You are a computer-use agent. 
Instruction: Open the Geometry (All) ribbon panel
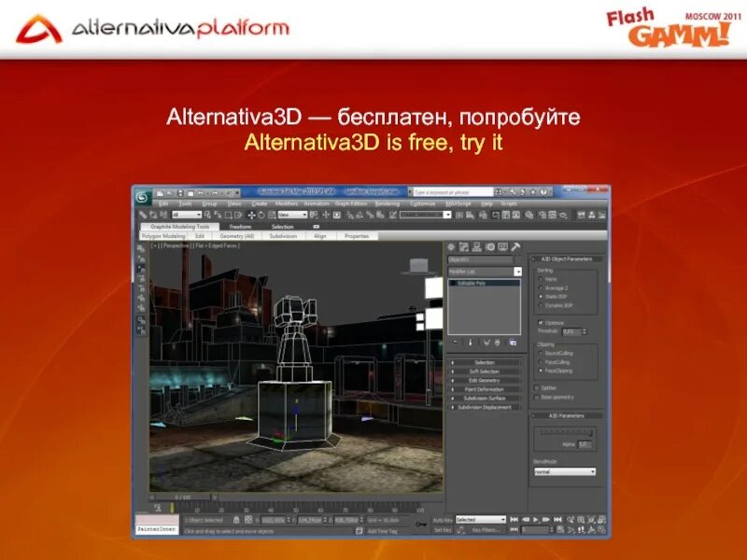237,236
